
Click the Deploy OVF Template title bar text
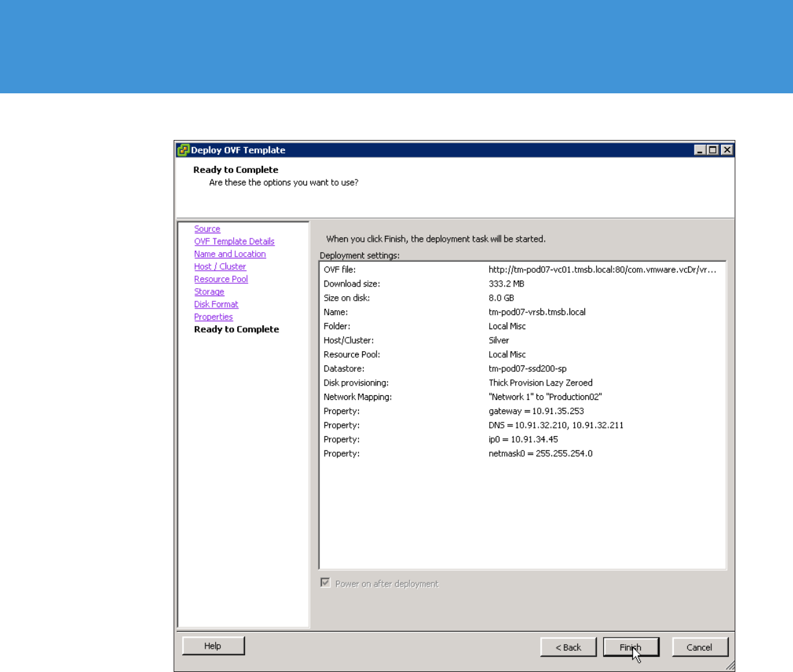pos(238,150)
